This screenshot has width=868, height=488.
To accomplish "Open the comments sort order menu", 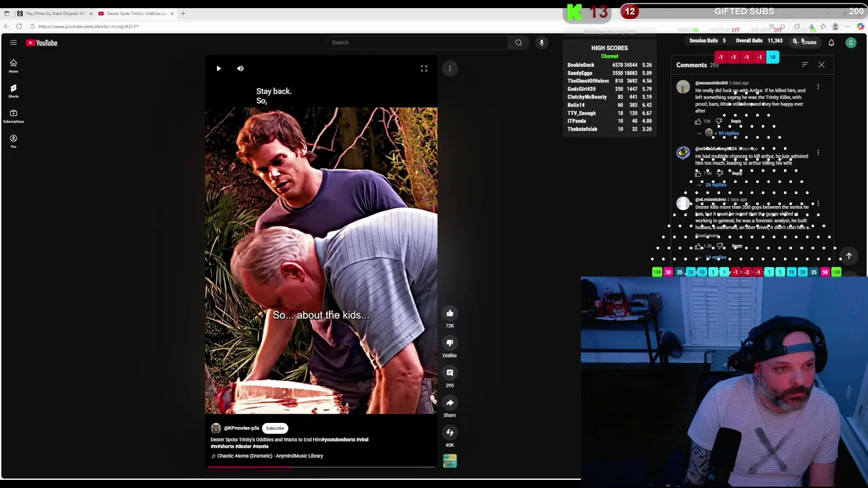I will coord(805,65).
